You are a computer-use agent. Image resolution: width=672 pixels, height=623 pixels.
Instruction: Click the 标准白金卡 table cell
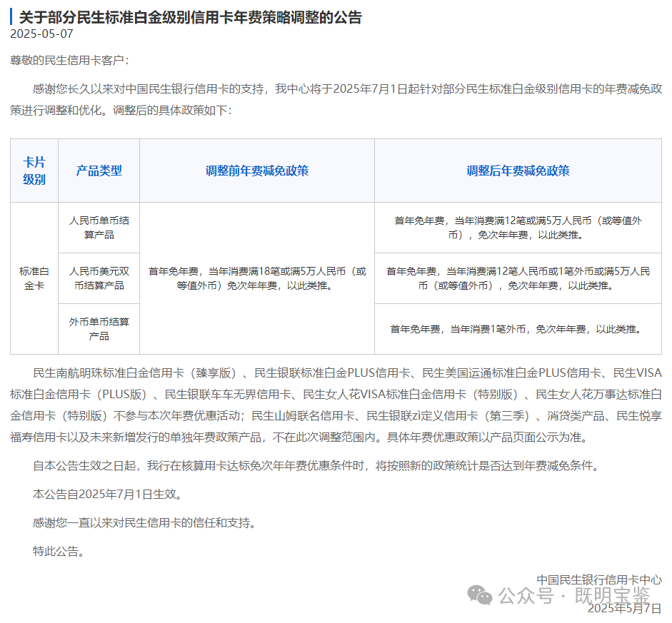click(x=34, y=278)
